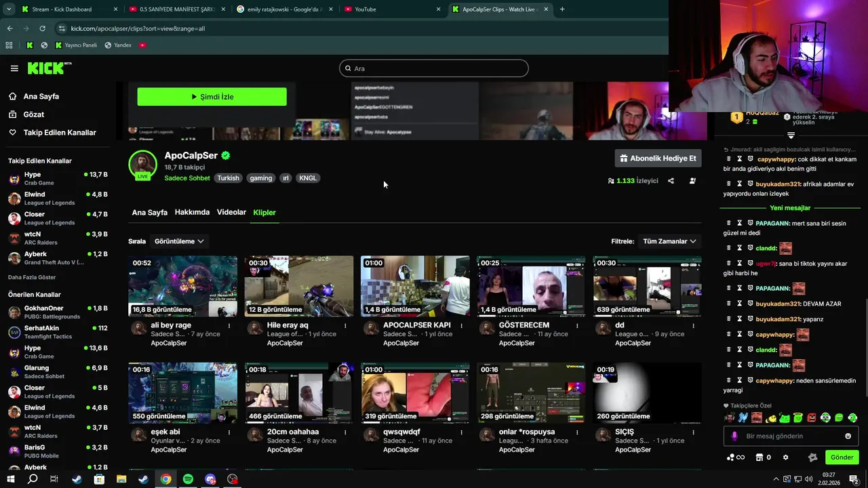868x488 pixels.
Task: Go to the Kick home logo
Action: point(49,68)
